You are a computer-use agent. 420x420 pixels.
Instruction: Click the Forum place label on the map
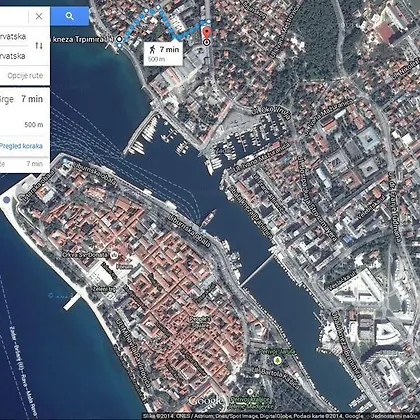click(124, 267)
